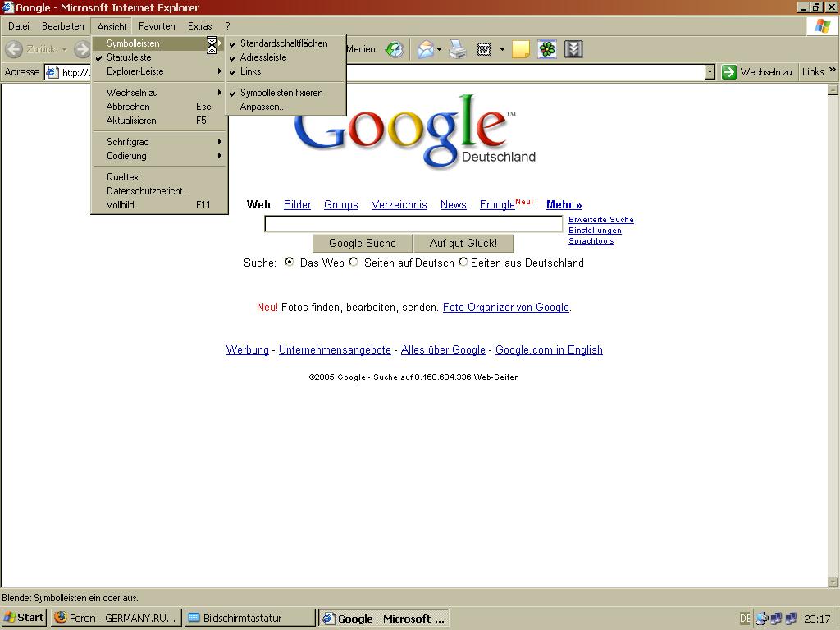The image size is (840, 630).
Task: Open the Bilder link
Action: 297,205
